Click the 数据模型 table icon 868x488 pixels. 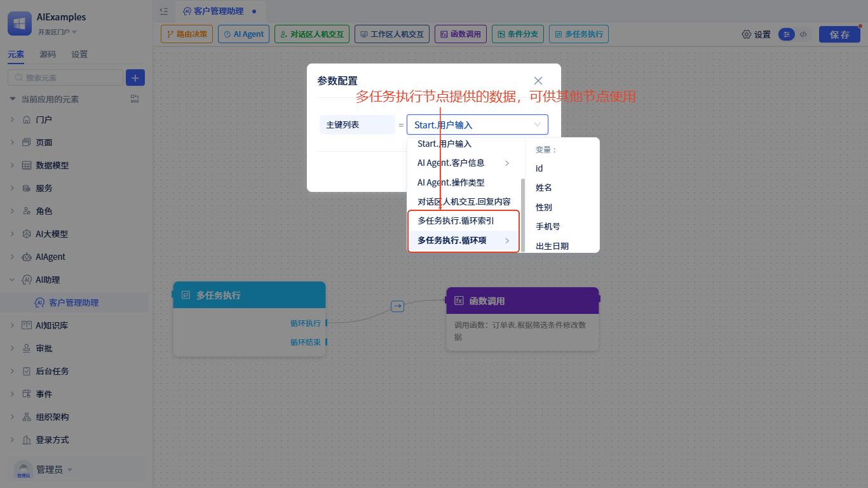[x=27, y=165]
